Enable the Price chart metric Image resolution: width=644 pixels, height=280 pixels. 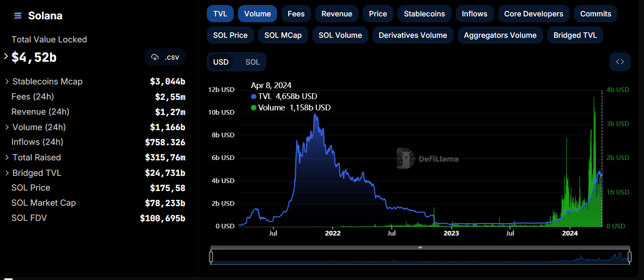(378, 14)
